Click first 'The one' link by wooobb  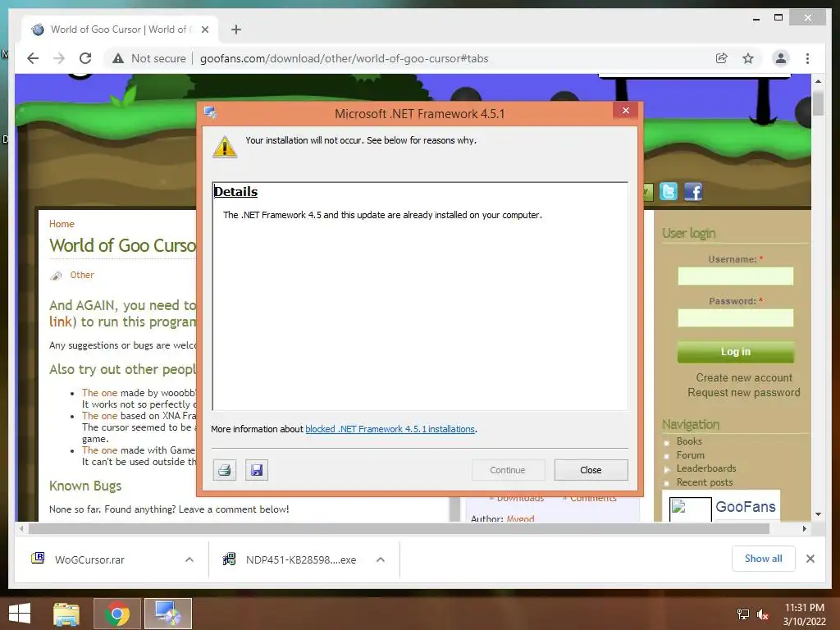(x=99, y=393)
